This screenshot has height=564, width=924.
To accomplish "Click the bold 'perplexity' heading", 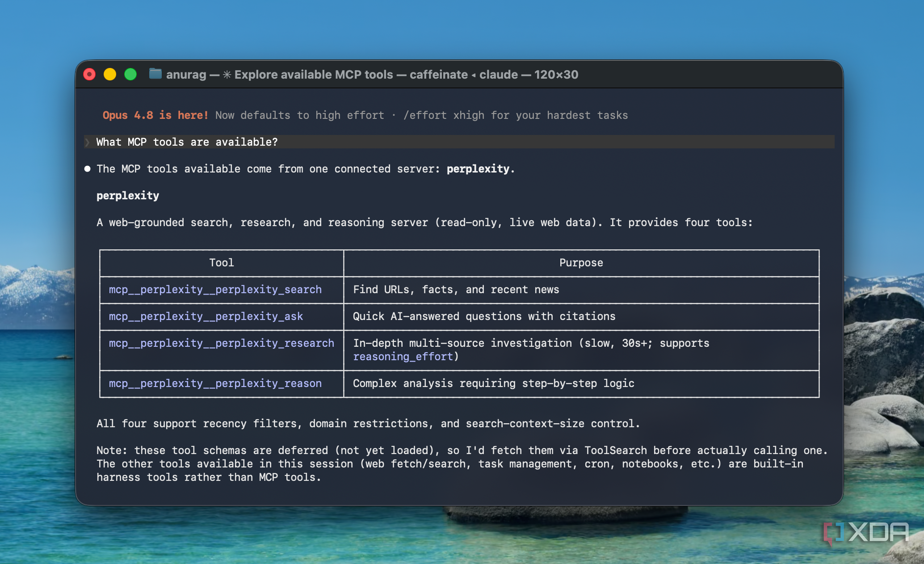I will point(128,196).
